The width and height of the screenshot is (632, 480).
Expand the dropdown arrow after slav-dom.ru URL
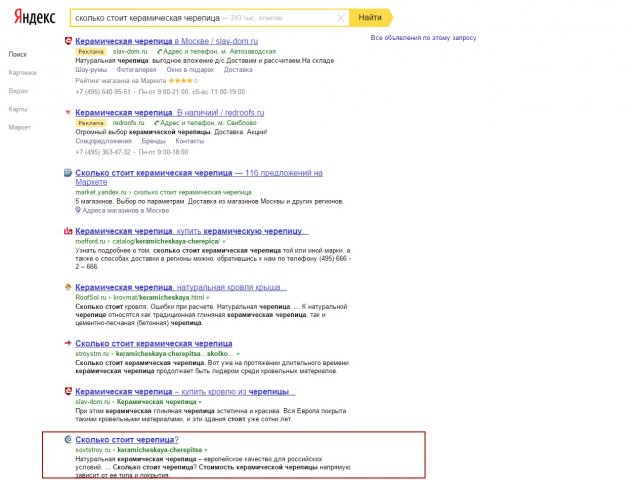tap(200, 402)
